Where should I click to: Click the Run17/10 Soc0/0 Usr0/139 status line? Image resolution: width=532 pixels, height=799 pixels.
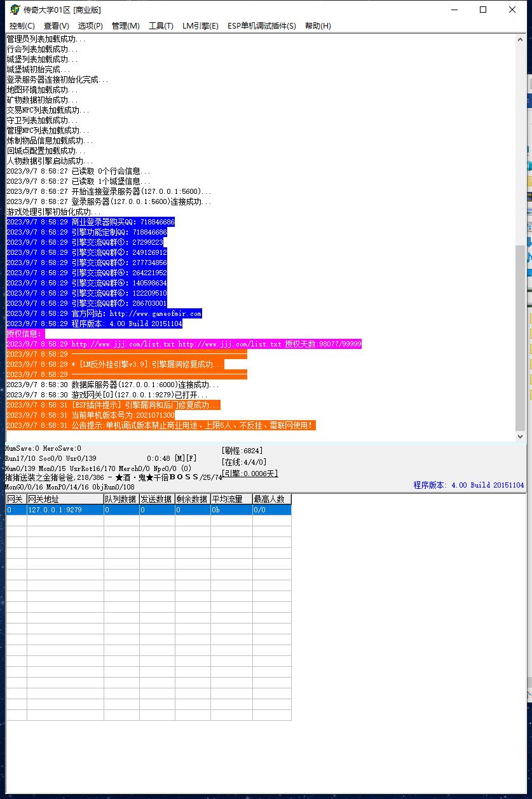51,458
